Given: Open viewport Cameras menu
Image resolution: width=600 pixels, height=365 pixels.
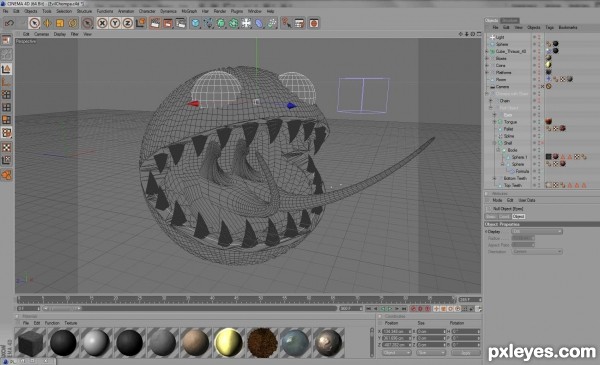Looking at the screenshot, I should (x=42, y=34).
